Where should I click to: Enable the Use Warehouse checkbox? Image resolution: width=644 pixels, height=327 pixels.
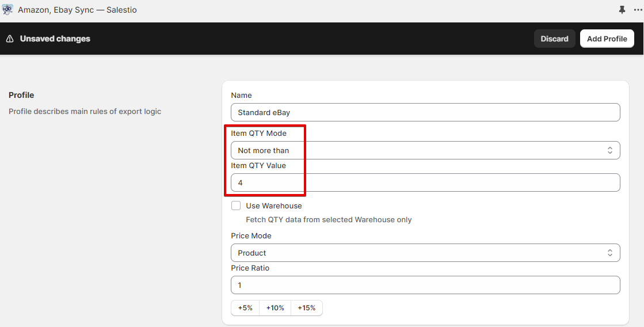[236, 206]
